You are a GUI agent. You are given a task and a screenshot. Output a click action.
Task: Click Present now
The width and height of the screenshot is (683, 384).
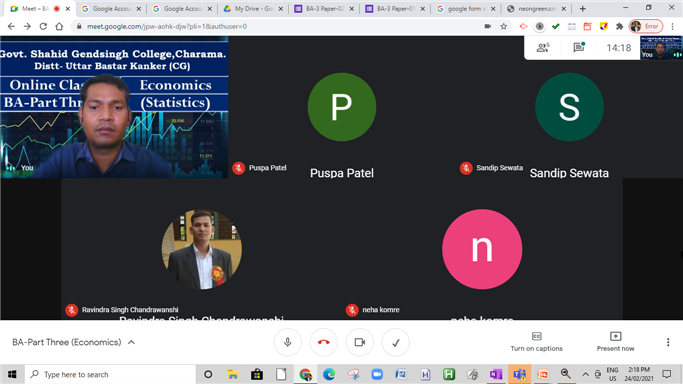[615, 342]
